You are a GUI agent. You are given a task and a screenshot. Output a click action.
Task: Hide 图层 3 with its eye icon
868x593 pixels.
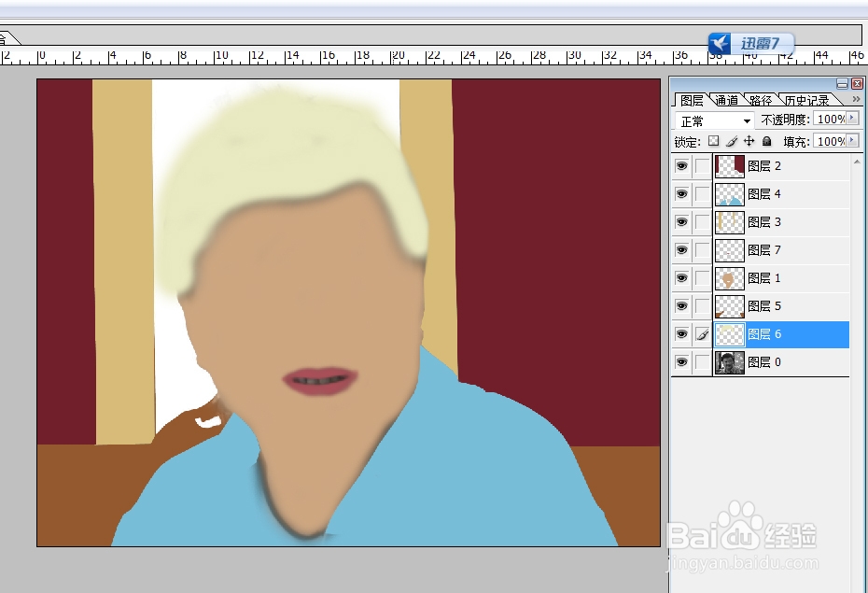681,222
